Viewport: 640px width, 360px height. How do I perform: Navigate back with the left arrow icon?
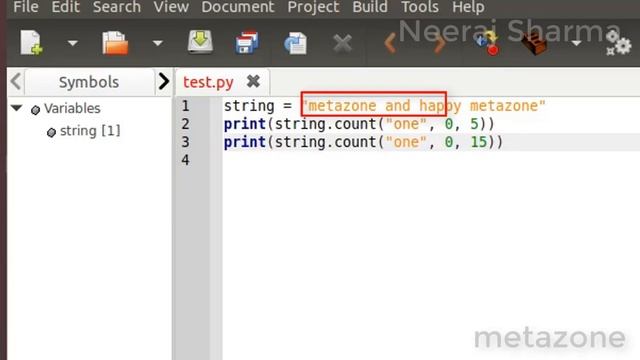(390, 43)
